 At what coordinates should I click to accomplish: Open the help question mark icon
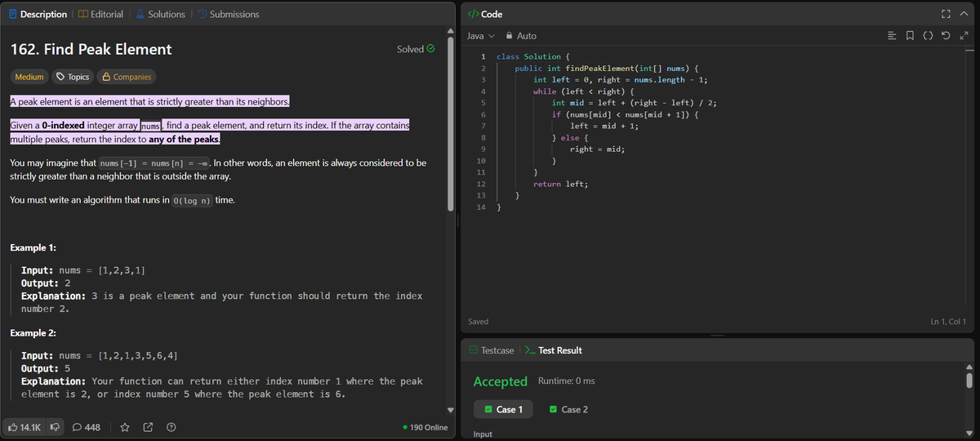171,426
